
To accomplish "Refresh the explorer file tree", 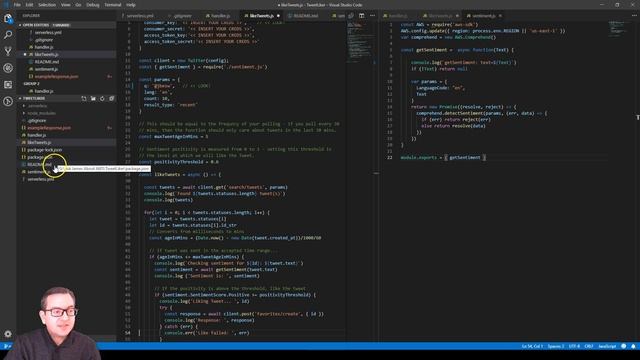I will tap(102, 98).
